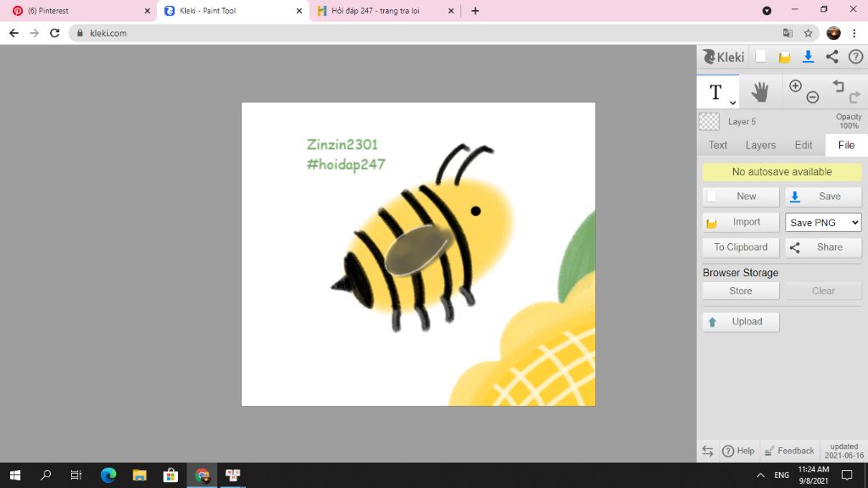Open Windows taskbar search
Viewport: 868px width, 488px height.
(x=46, y=475)
